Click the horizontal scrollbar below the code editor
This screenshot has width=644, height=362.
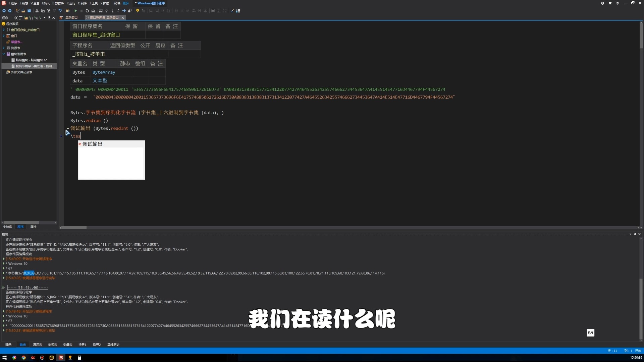point(74,228)
